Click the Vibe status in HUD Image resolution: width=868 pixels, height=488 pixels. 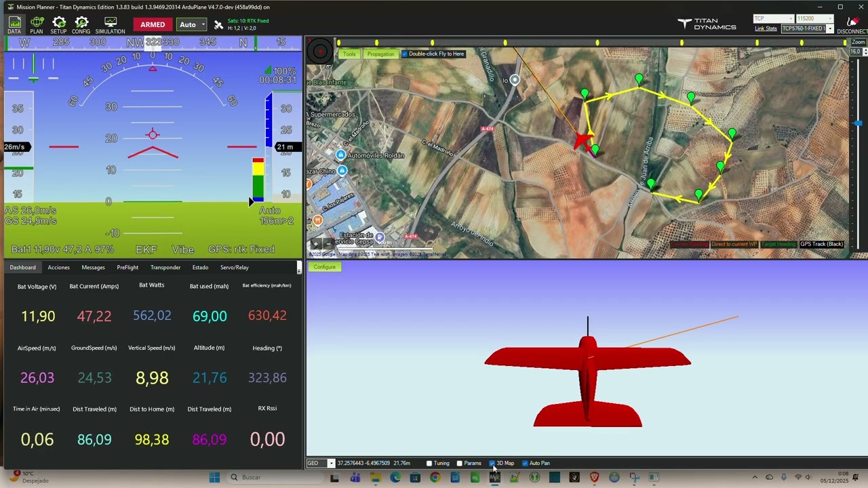183,249
